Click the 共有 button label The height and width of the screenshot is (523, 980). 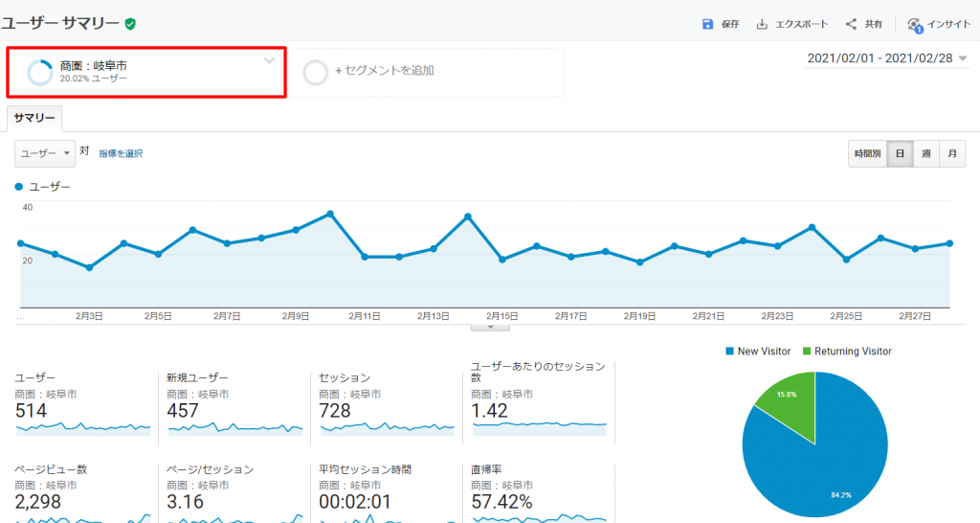point(873,24)
